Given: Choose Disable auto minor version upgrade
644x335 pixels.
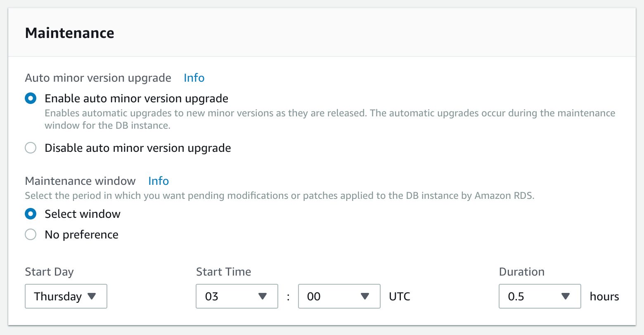Looking at the screenshot, I should (x=31, y=148).
